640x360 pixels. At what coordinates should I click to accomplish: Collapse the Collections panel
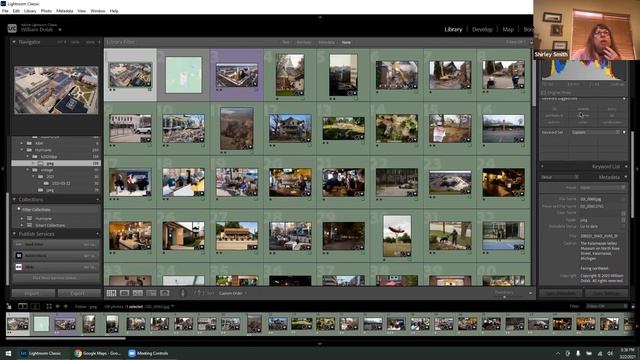pyautogui.click(x=14, y=200)
